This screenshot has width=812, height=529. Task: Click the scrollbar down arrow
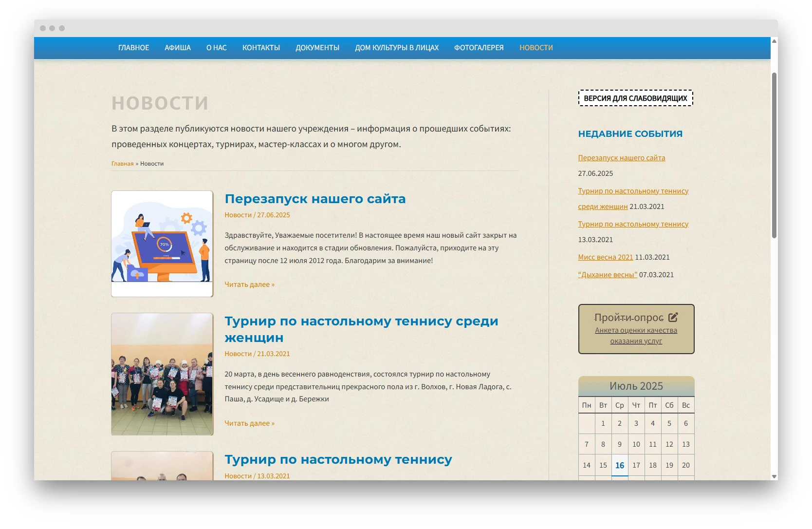click(774, 476)
